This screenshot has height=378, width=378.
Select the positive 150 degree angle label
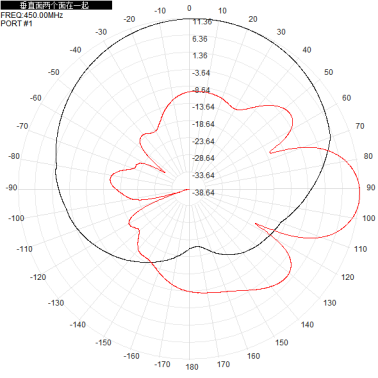point(282,343)
